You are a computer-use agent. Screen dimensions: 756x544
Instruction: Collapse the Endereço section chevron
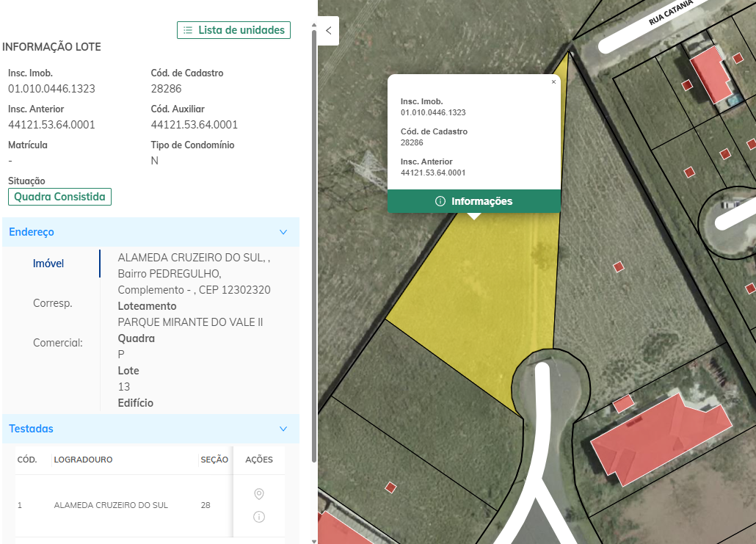(x=283, y=232)
